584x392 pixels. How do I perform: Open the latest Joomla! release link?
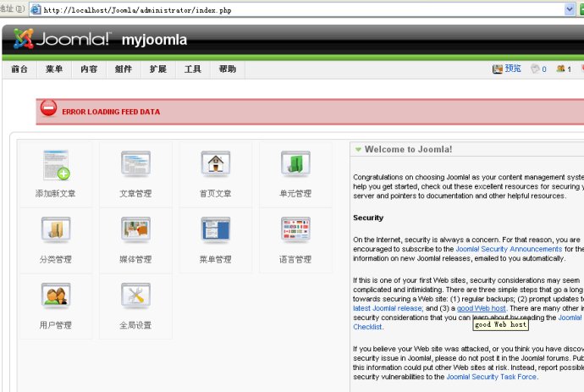point(388,308)
